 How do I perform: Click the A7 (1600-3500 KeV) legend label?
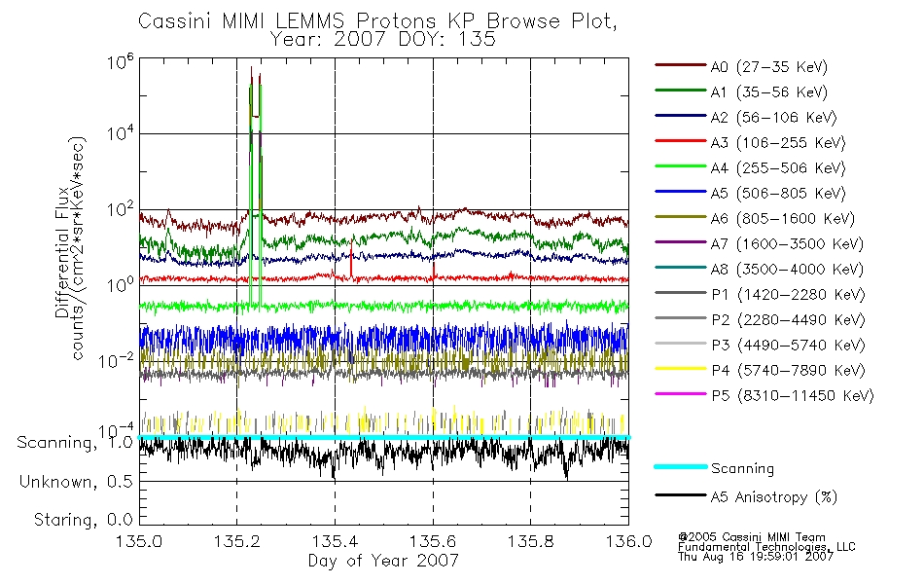pyautogui.click(x=787, y=244)
